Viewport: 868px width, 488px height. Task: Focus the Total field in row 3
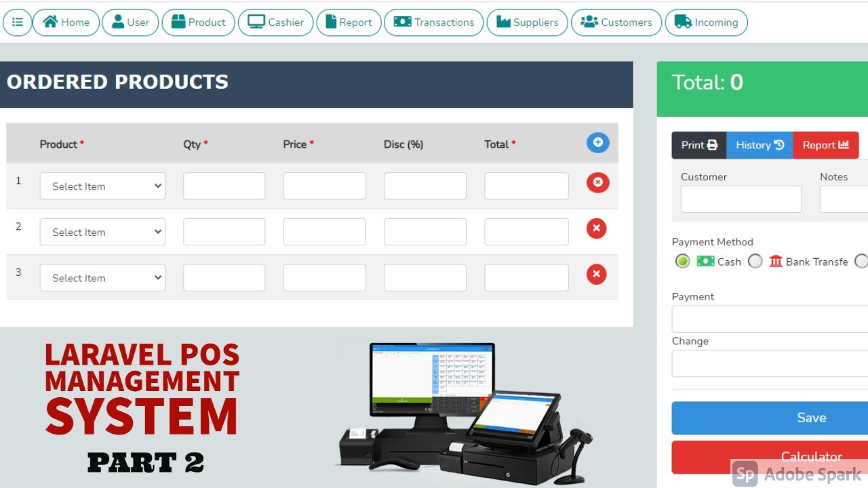(526, 278)
